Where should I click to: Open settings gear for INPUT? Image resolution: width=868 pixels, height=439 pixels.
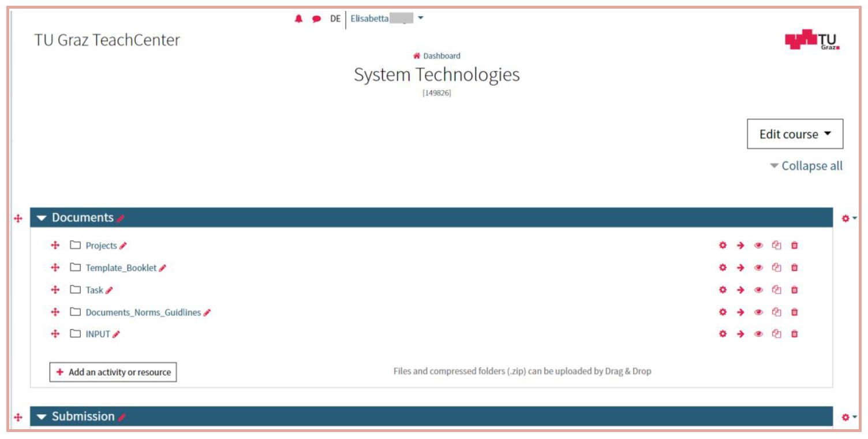point(723,334)
